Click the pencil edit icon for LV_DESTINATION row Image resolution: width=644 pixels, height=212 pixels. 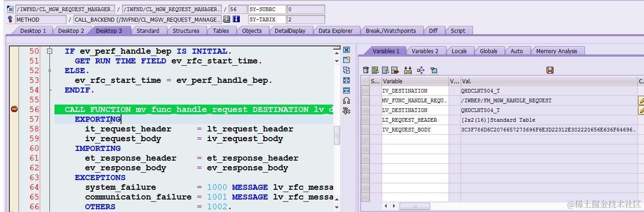click(641, 110)
